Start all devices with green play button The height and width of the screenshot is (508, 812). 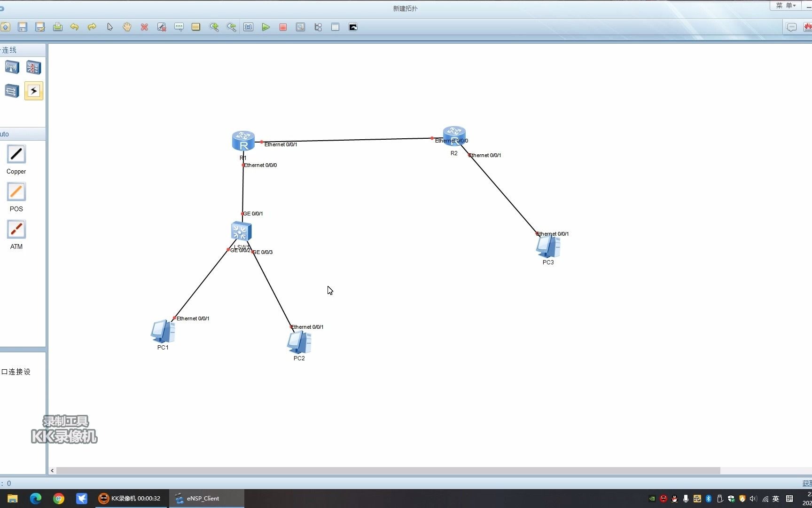pos(265,27)
